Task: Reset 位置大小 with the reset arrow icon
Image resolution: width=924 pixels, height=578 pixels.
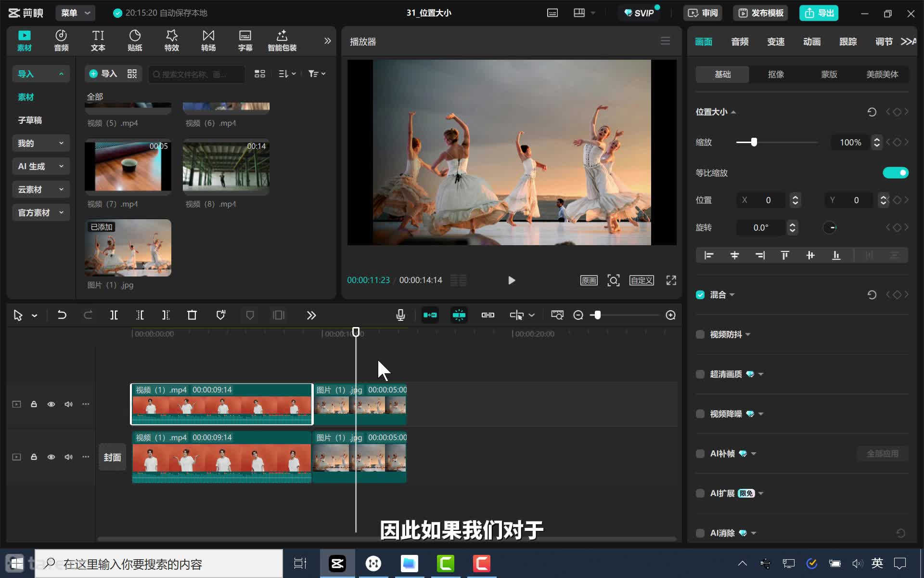Action: [x=872, y=112]
